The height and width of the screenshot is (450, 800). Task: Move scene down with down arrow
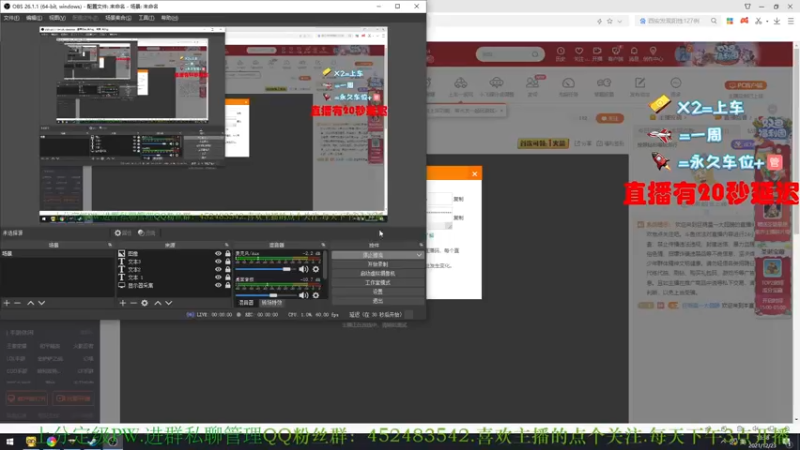pos(41,303)
